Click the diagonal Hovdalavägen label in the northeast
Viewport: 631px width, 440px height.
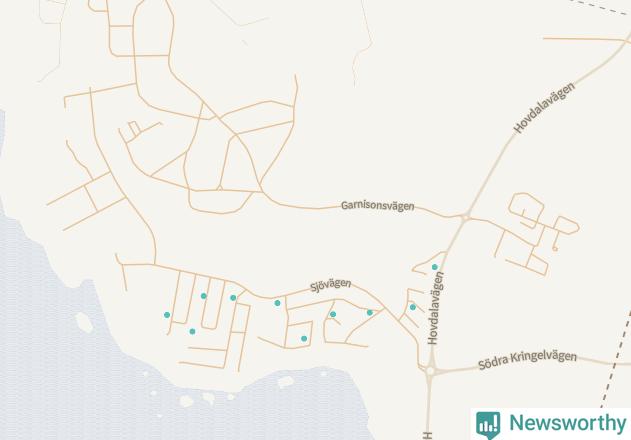click(x=544, y=107)
